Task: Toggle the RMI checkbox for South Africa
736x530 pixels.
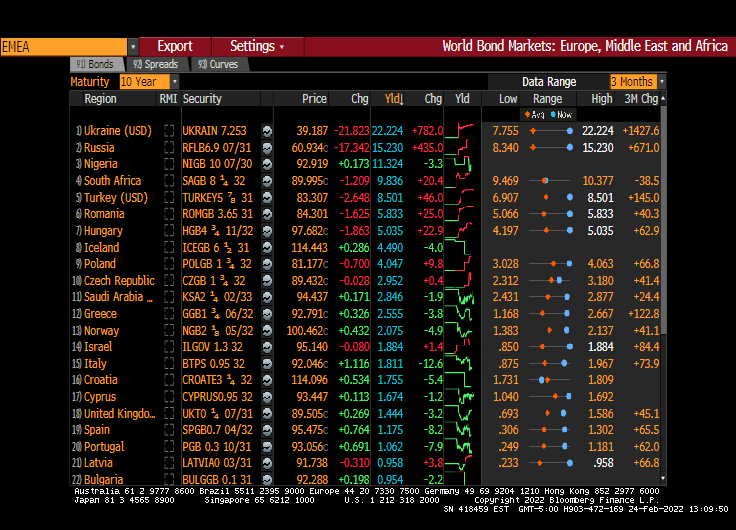Action: pyautogui.click(x=169, y=181)
